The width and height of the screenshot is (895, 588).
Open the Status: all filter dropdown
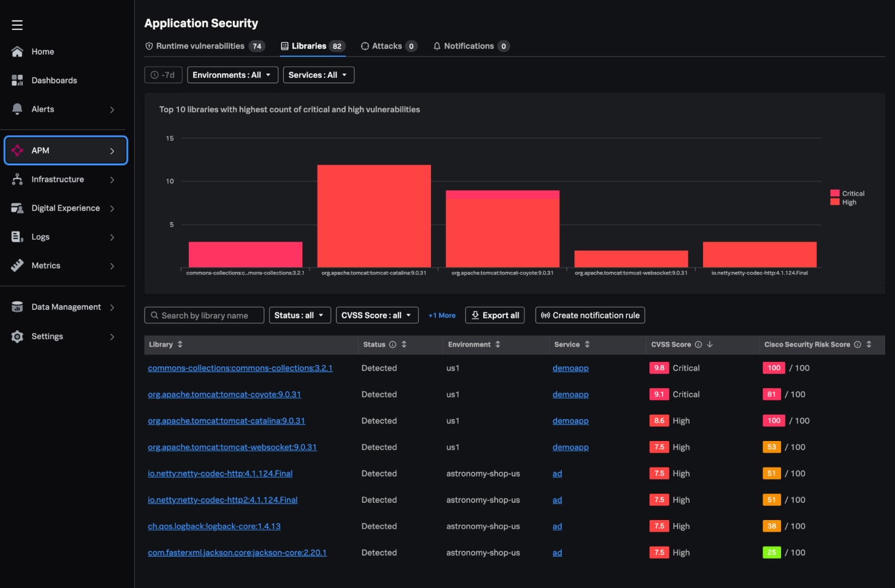coord(300,315)
